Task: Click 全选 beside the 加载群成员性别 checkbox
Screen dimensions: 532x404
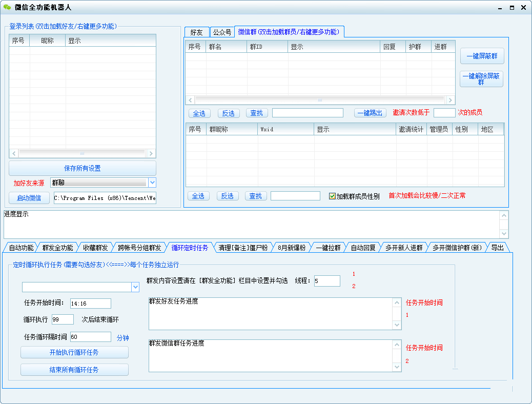Action: point(198,196)
